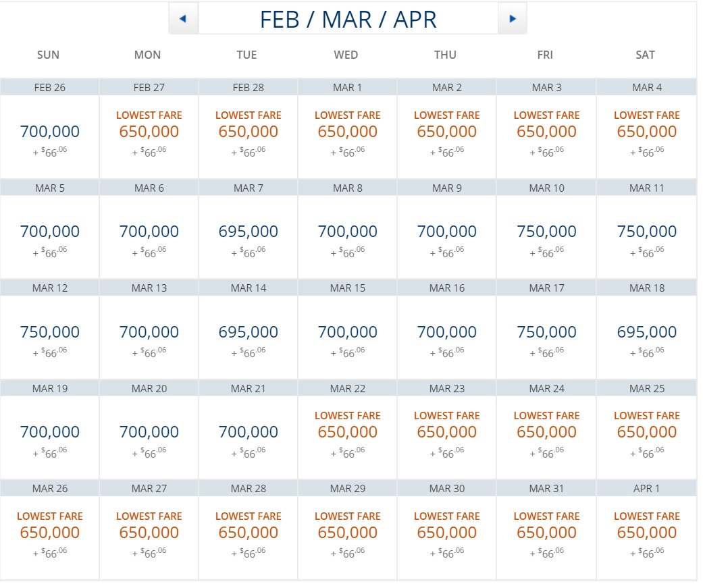
Task: Pick the FEB 28 lowest fare
Action: click(x=250, y=138)
